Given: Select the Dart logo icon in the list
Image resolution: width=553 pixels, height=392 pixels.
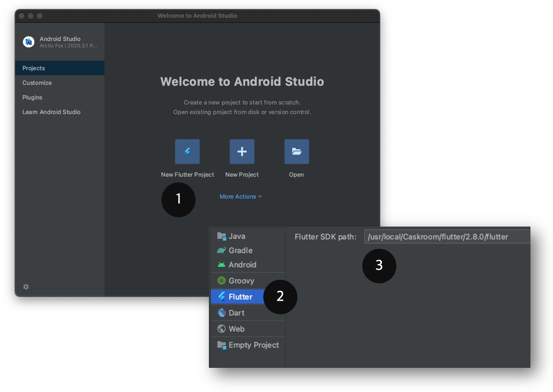Looking at the screenshot, I should [x=221, y=313].
